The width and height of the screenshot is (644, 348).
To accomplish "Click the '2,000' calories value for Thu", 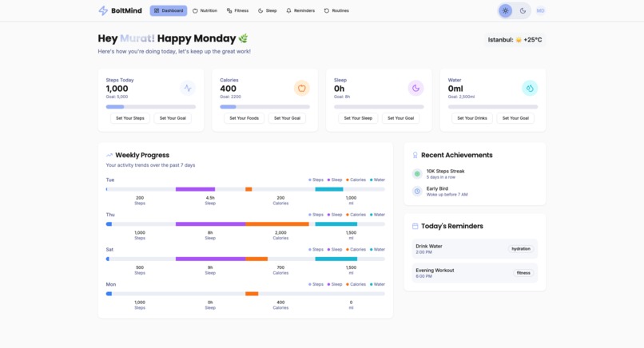I will (x=280, y=233).
